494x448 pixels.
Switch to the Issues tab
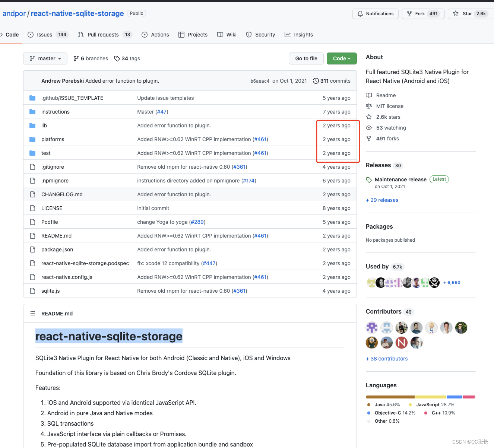[44, 34]
